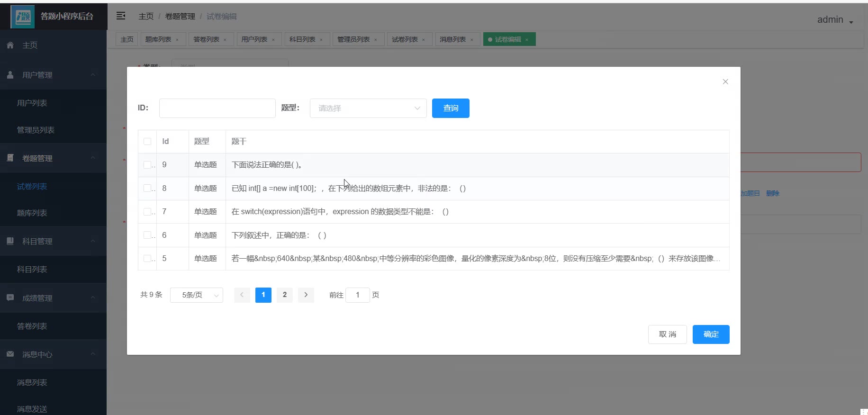Open 科目列表 in the sidebar
This screenshot has height=415, width=868.
coord(53,269)
